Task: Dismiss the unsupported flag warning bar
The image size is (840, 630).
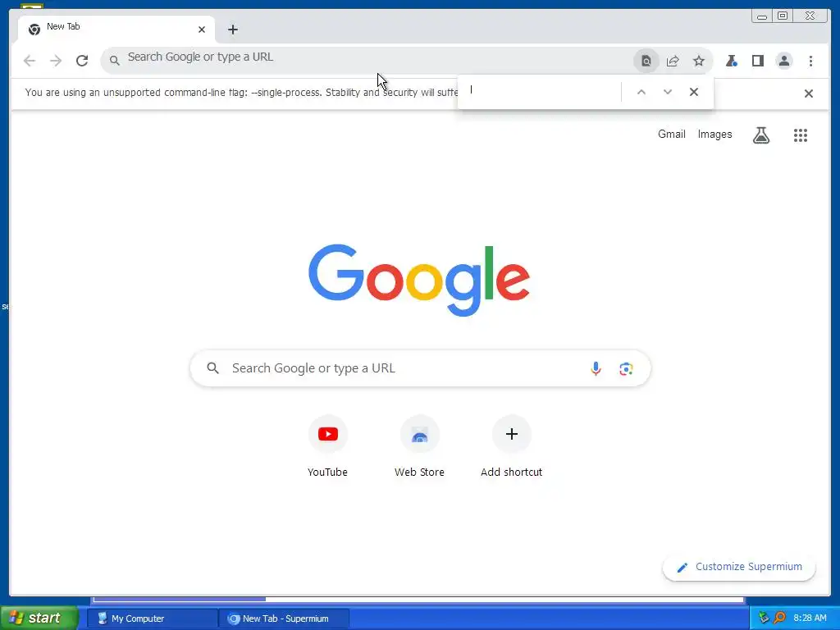Action: click(808, 94)
